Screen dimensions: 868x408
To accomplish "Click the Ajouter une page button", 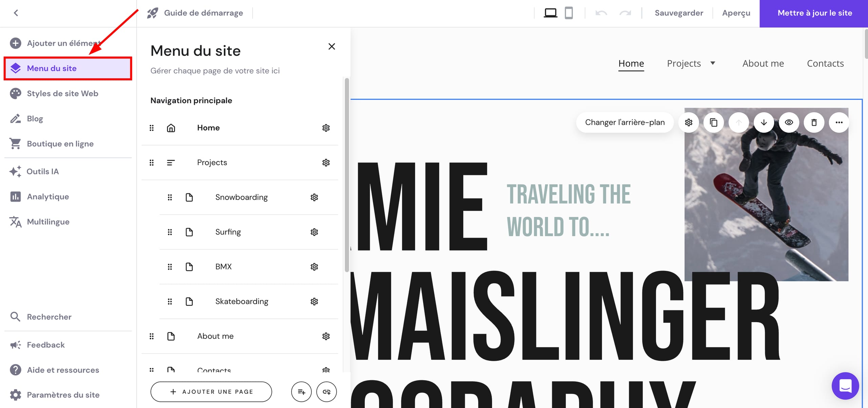I will (x=211, y=391).
